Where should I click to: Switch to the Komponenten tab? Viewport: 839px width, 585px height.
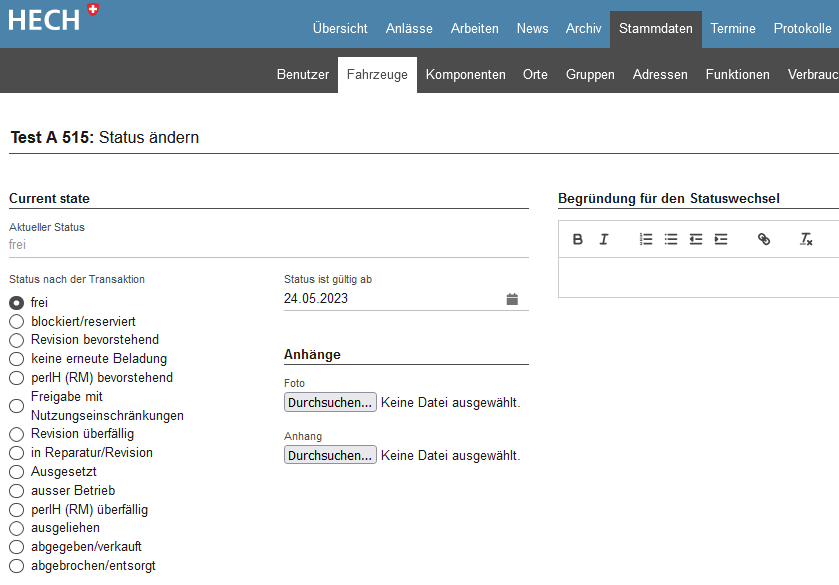click(465, 75)
